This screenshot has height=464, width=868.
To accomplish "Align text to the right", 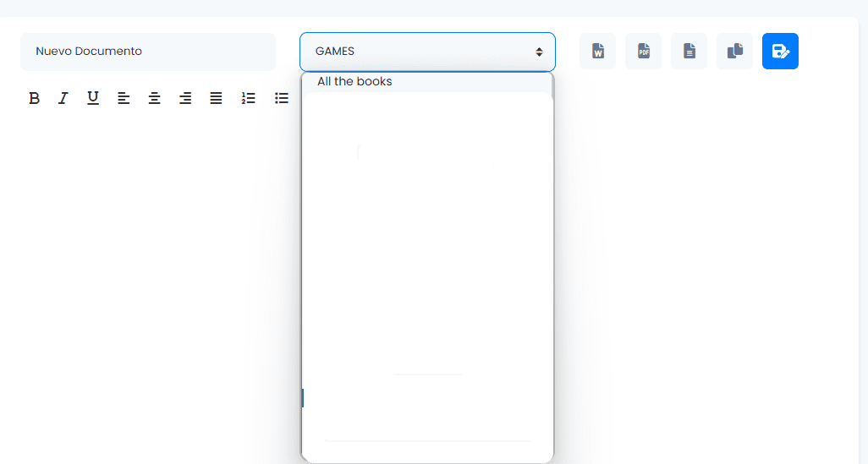I will click(x=184, y=98).
